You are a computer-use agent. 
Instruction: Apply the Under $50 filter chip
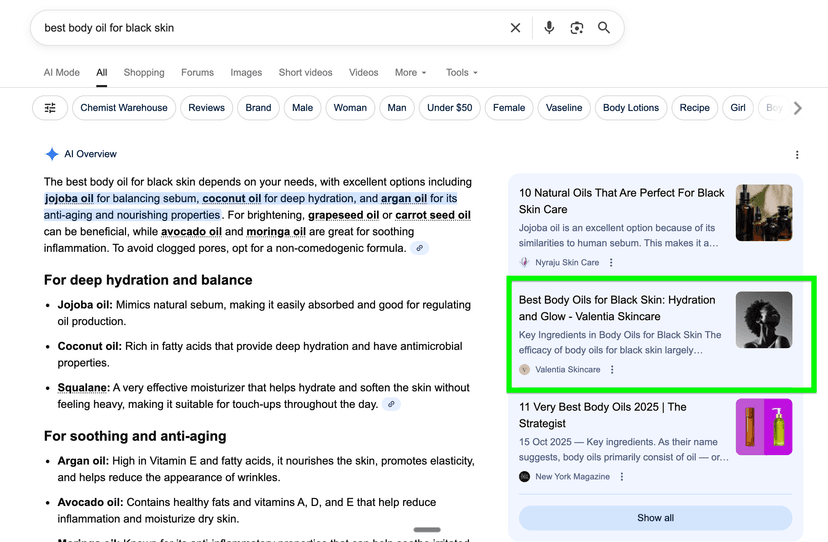[449, 108]
